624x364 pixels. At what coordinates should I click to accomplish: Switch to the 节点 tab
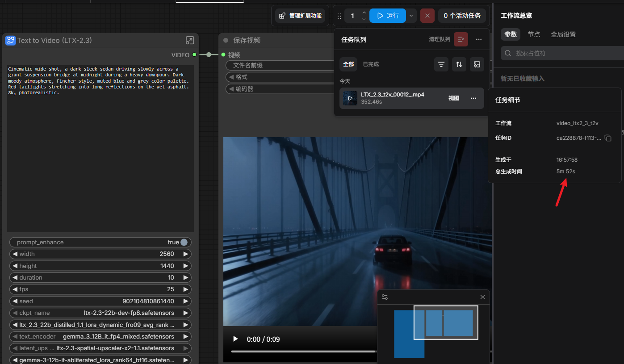coord(534,34)
